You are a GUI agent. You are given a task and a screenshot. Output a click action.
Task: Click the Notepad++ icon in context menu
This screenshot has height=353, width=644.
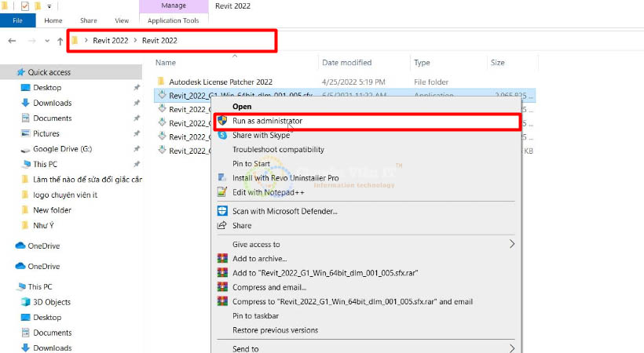(222, 192)
